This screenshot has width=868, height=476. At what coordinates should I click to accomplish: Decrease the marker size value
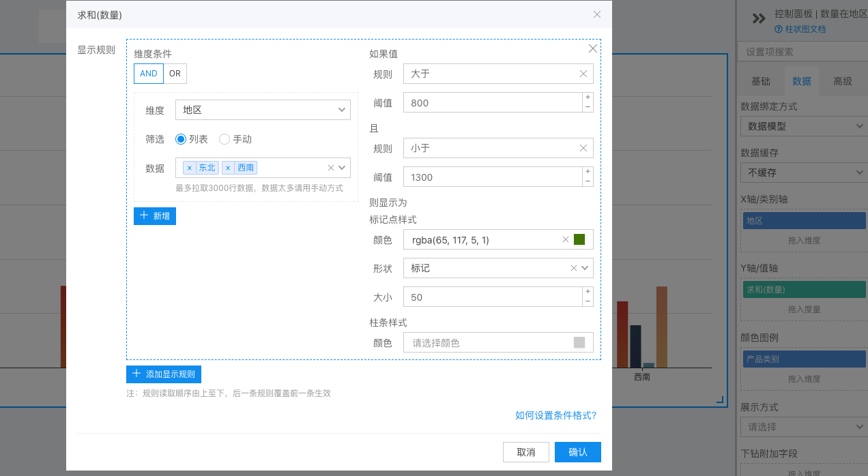(588, 301)
